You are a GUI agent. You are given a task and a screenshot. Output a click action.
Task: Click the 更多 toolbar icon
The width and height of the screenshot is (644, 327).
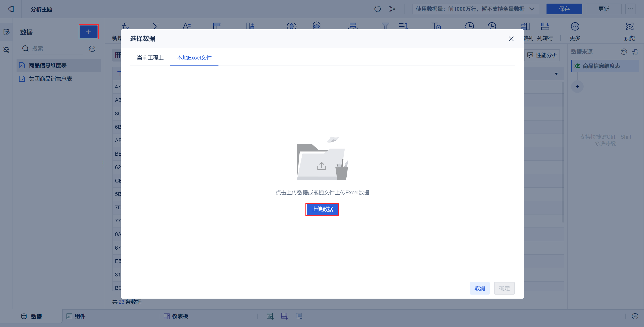click(575, 26)
